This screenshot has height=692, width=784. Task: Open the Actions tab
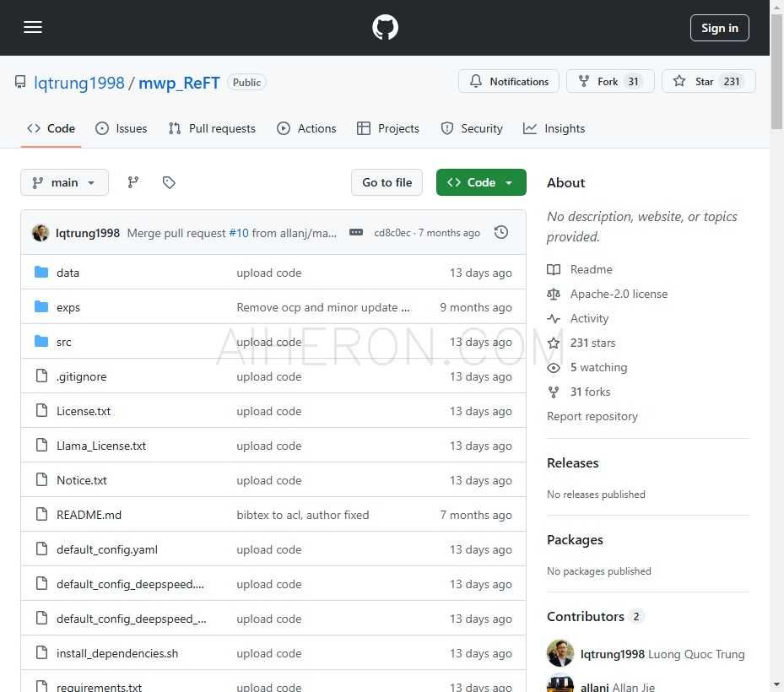[306, 128]
